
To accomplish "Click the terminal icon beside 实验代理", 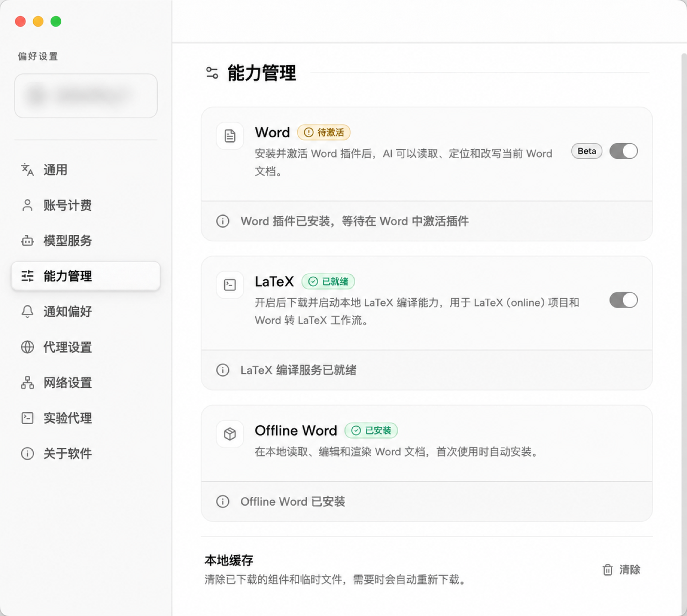I will coord(27,418).
